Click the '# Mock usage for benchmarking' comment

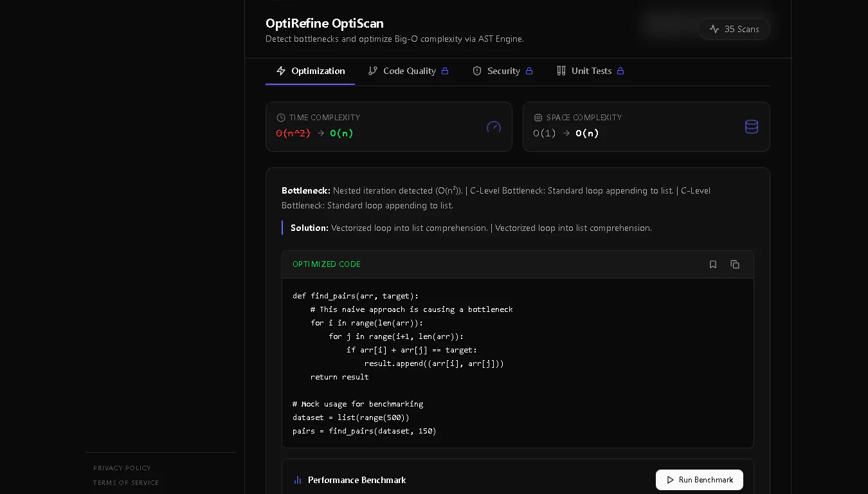point(358,404)
